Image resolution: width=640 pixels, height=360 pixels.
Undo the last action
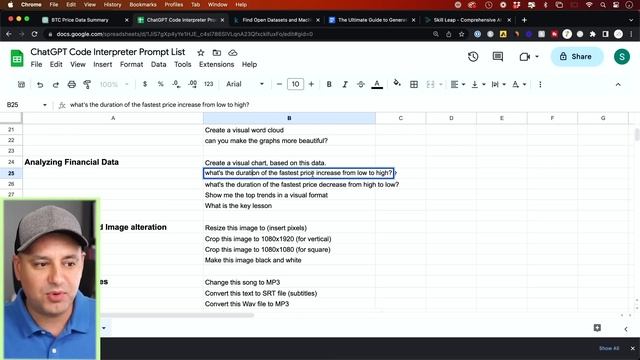pyautogui.click(x=40, y=84)
